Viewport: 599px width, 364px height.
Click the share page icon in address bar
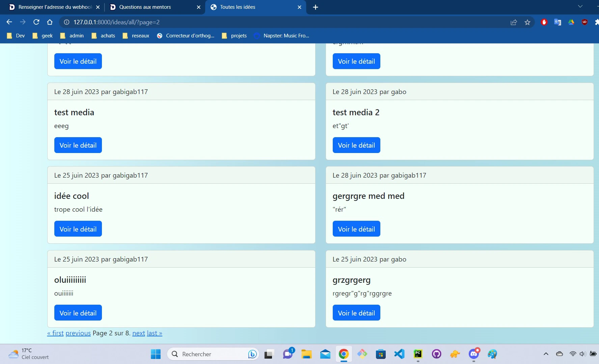514,22
